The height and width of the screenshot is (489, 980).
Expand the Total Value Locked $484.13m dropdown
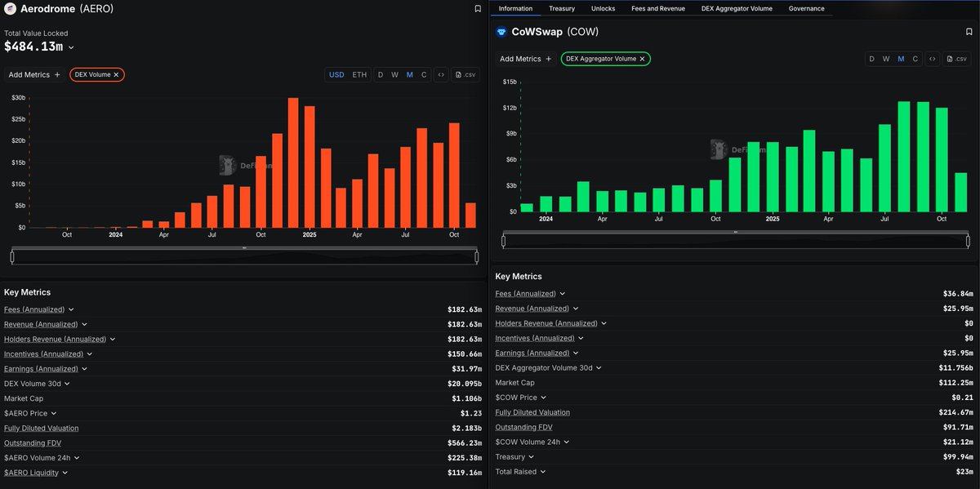point(72,47)
